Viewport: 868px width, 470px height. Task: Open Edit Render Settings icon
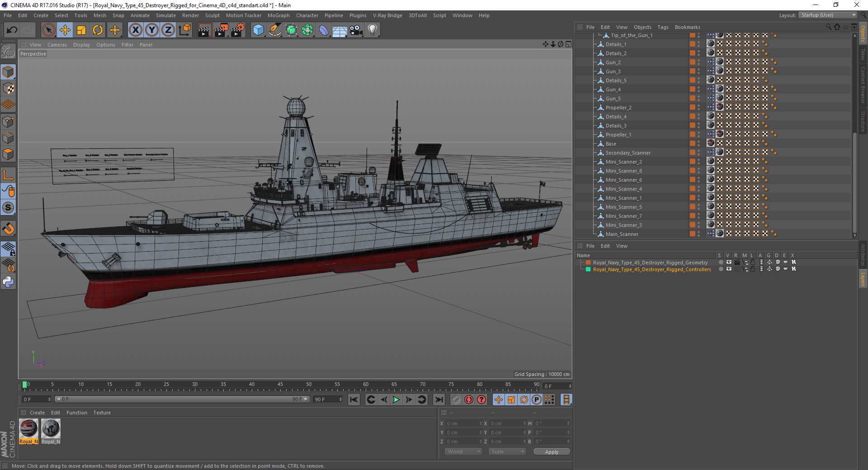pos(237,30)
